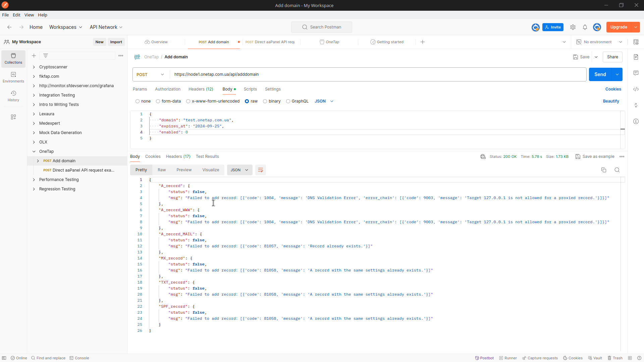The width and height of the screenshot is (644, 362).
Task: Click the Send button
Action: pyautogui.click(x=600, y=74)
